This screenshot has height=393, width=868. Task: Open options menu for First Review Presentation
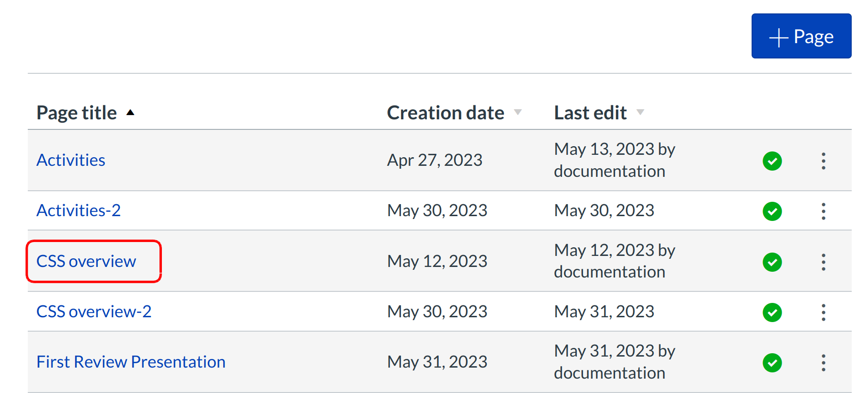[823, 363]
